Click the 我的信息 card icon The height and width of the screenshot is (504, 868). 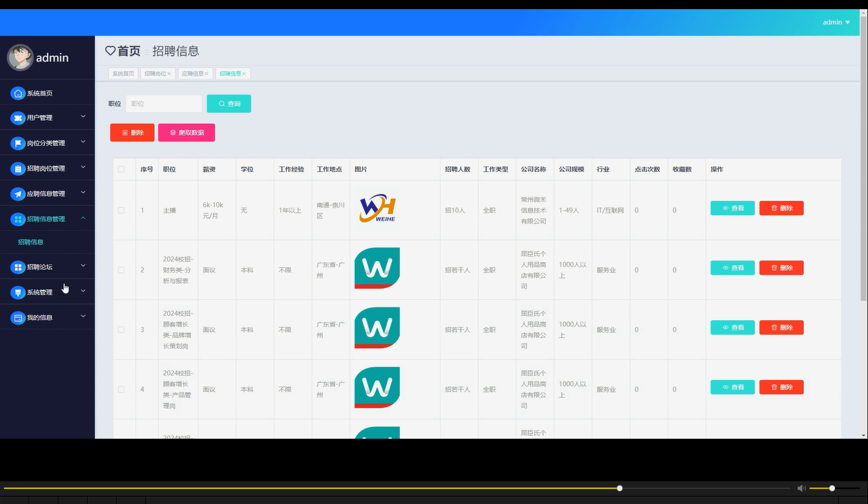(18, 317)
